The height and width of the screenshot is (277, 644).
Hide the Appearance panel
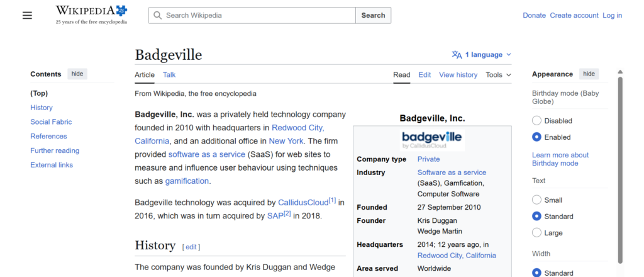coord(589,74)
